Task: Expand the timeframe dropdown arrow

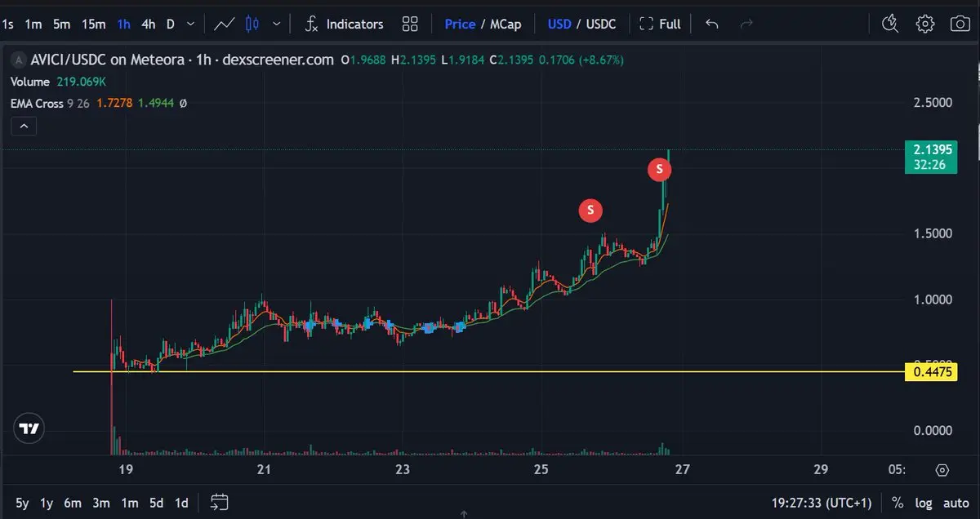Action: click(190, 24)
